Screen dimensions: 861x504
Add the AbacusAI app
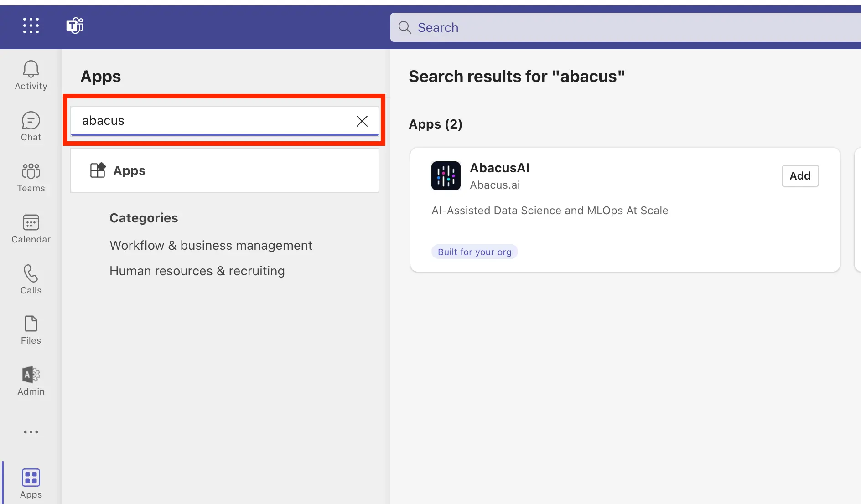pyautogui.click(x=800, y=175)
